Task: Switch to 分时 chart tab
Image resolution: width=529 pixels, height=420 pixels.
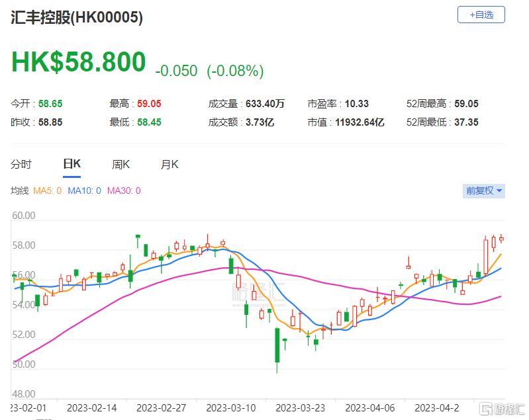Action: pos(21,165)
